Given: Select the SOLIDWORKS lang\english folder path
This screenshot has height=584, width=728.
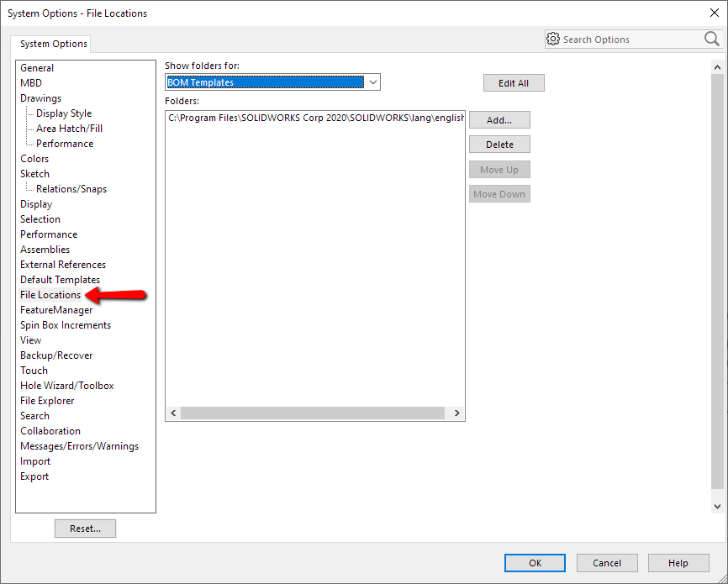Looking at the screenshot, I should 315,118.
